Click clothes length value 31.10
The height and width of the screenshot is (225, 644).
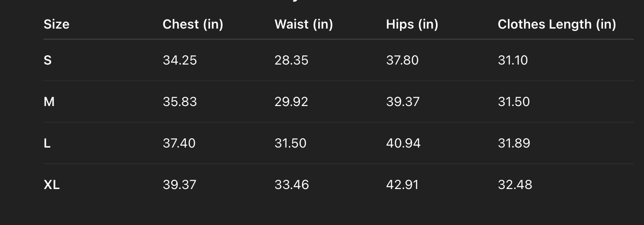point(513,60)
